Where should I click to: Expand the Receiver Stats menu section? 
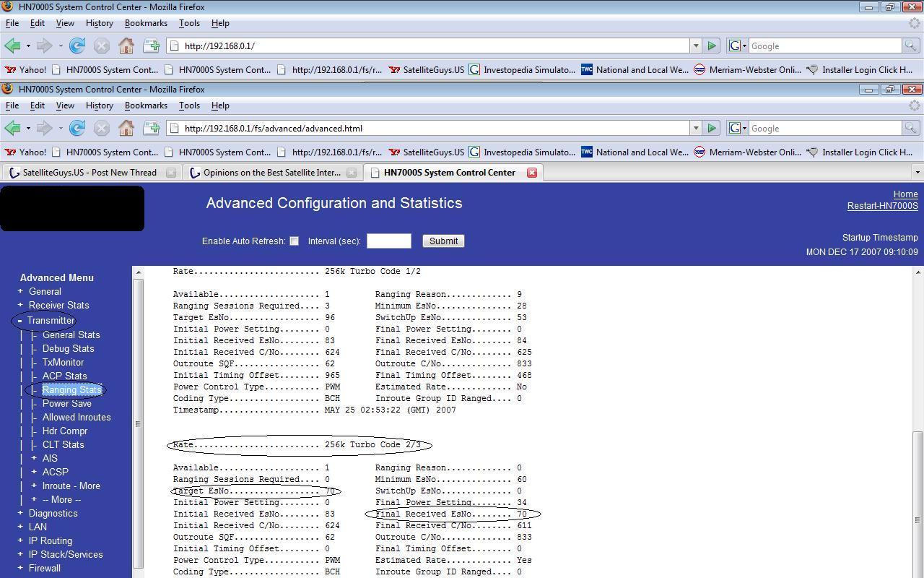(20, 305)
